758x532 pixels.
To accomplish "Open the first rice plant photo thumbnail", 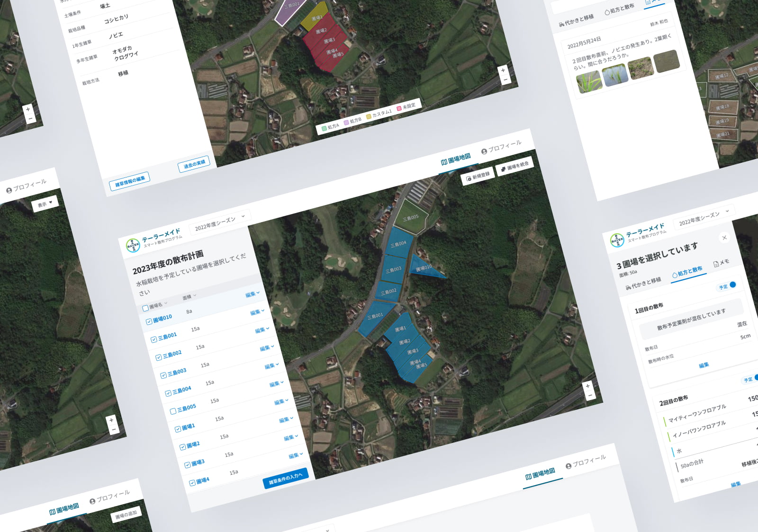I will click(589, 82).
